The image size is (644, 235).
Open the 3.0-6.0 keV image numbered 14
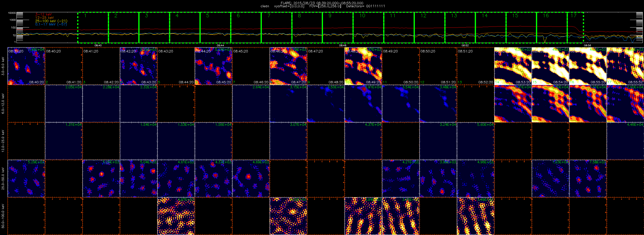pyautogui.click(x=513, y=66)
